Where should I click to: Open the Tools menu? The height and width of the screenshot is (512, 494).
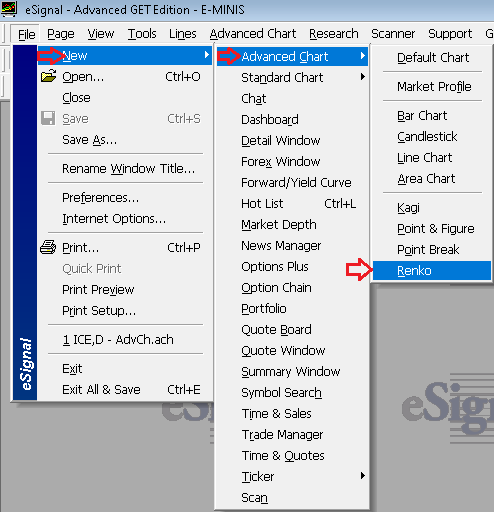(142, 34)
